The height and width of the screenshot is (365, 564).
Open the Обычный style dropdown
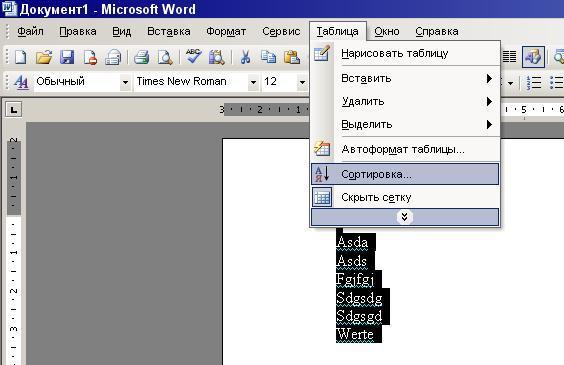point(125,82)
